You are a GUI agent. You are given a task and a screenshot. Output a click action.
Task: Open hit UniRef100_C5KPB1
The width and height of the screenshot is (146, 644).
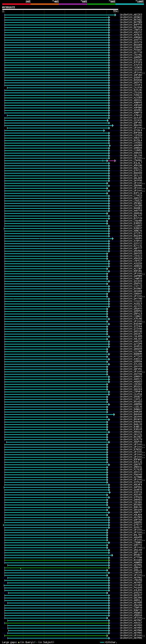point(131,161)
